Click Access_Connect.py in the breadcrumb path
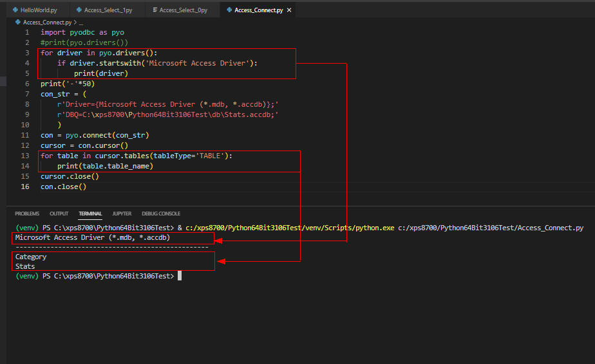595x364 pixels. tap(47, 23)
